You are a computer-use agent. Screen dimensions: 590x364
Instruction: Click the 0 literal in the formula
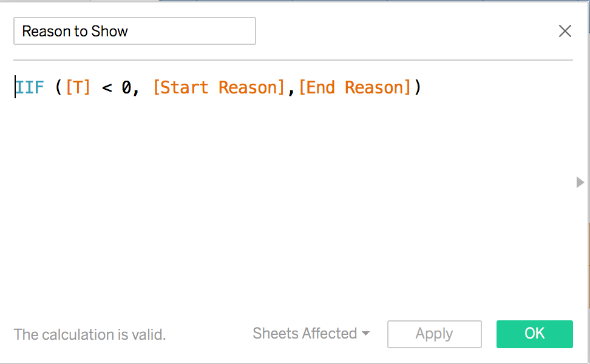tap(126, 87)
